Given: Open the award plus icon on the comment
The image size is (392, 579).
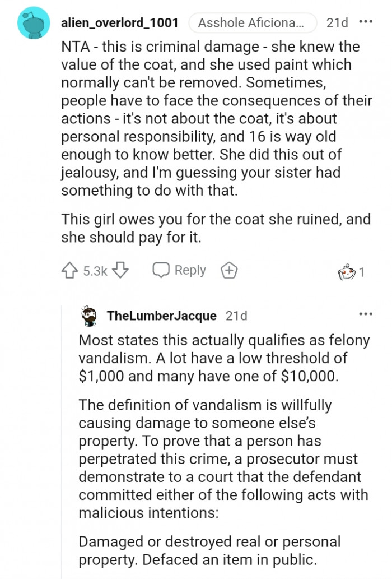Looking at the screenshot, I should [x=228, y=270].
